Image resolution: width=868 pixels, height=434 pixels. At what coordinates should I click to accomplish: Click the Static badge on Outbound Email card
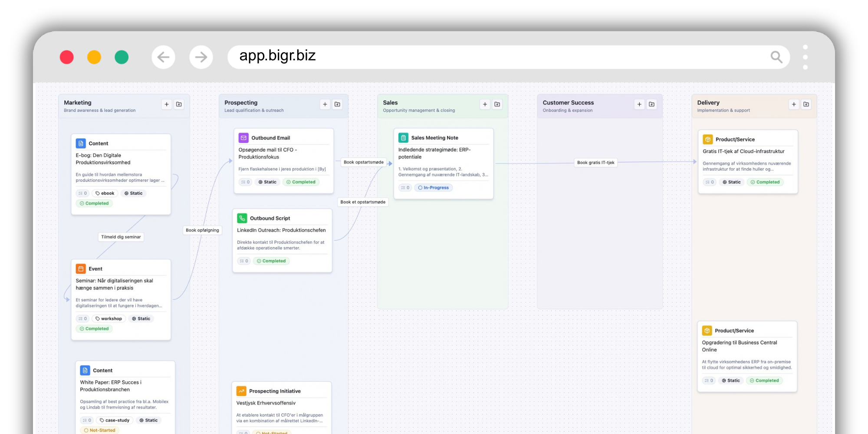[x=267, y=182]
